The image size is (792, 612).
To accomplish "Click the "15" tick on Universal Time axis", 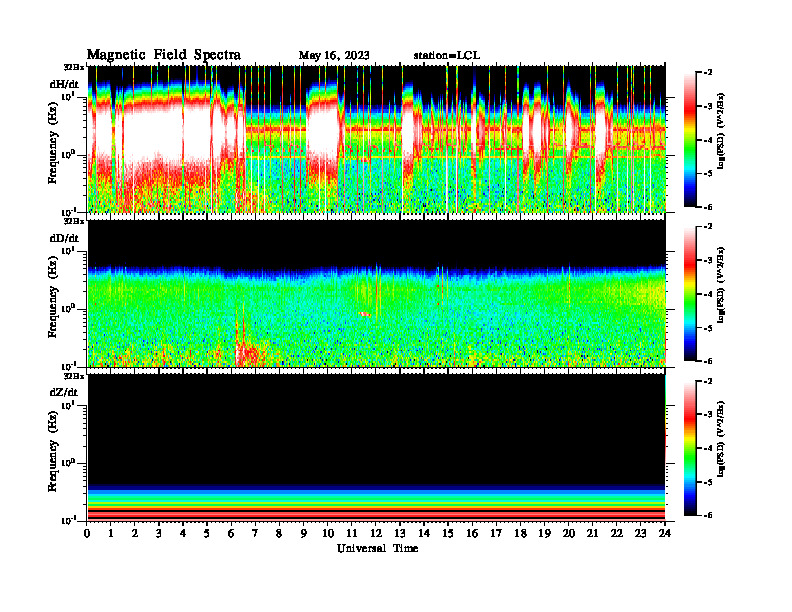I will click(448, 534).
